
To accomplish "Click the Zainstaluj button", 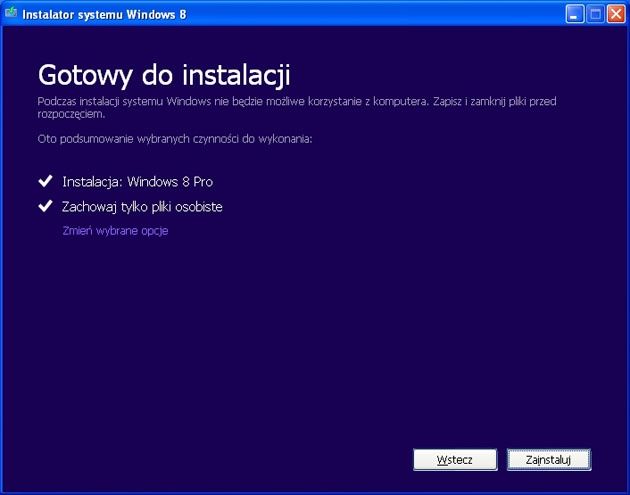I will (x=548, y=459).
